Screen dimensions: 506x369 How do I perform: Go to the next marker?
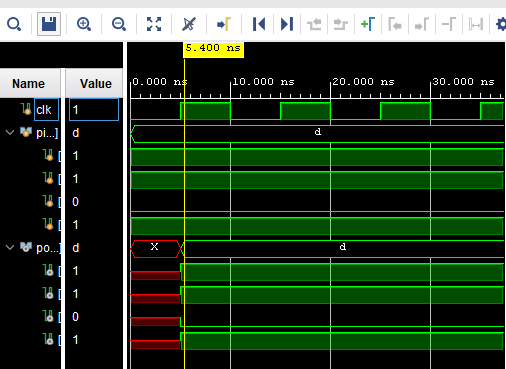[x=422, y=24]
